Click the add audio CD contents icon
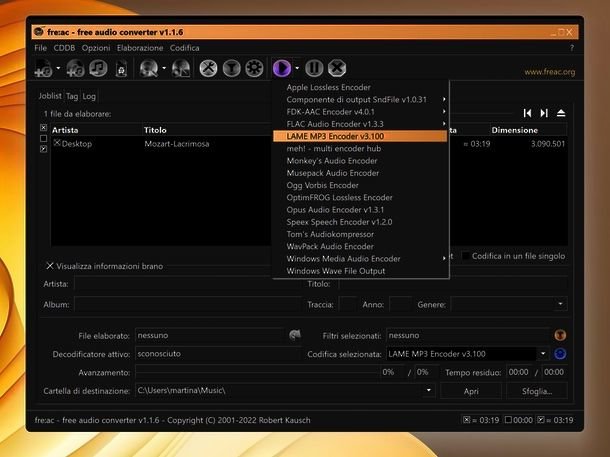 click(75, 68)
